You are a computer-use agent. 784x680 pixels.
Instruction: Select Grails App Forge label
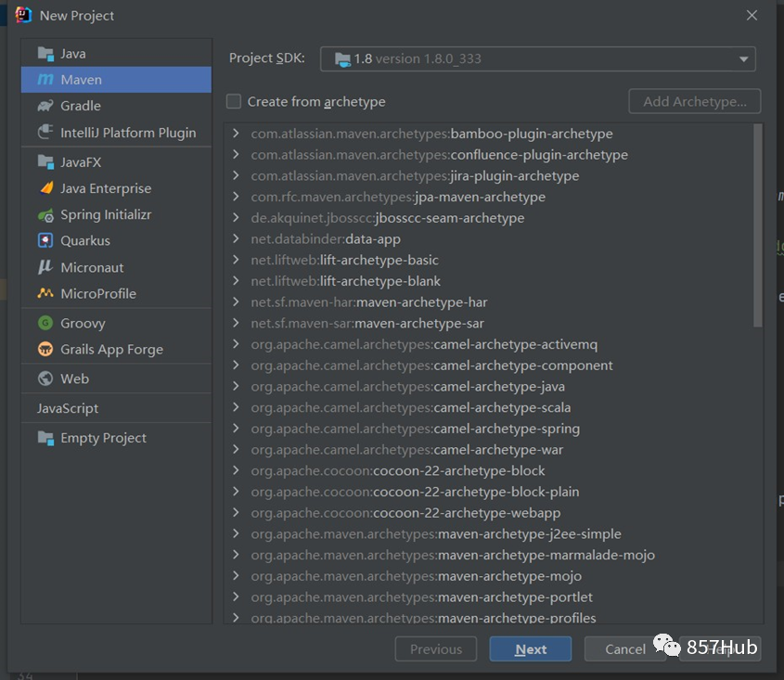click(x=112, y=349)
